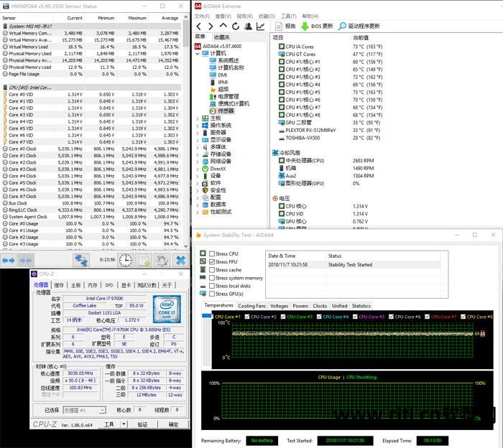Click the AIDA64 back navigation arrow
The width and height of the screenshot is (503, 448).
pos(199,27)
